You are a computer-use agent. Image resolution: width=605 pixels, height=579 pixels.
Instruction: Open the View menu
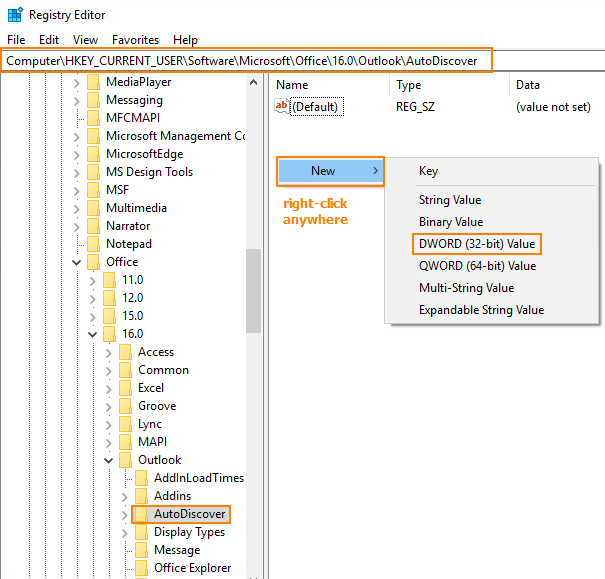click(x=85, y=40)
